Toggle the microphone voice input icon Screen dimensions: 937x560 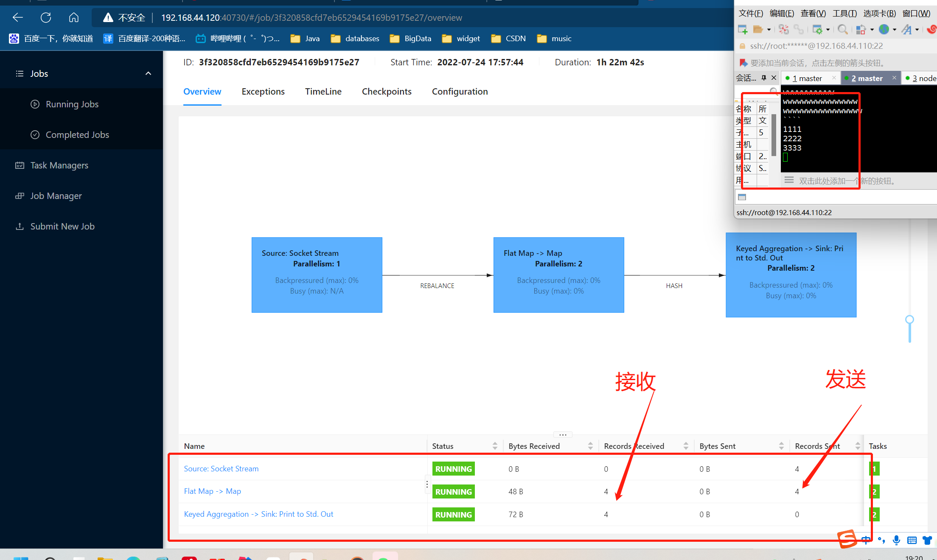pyautogui.click(x=896, y=540)
